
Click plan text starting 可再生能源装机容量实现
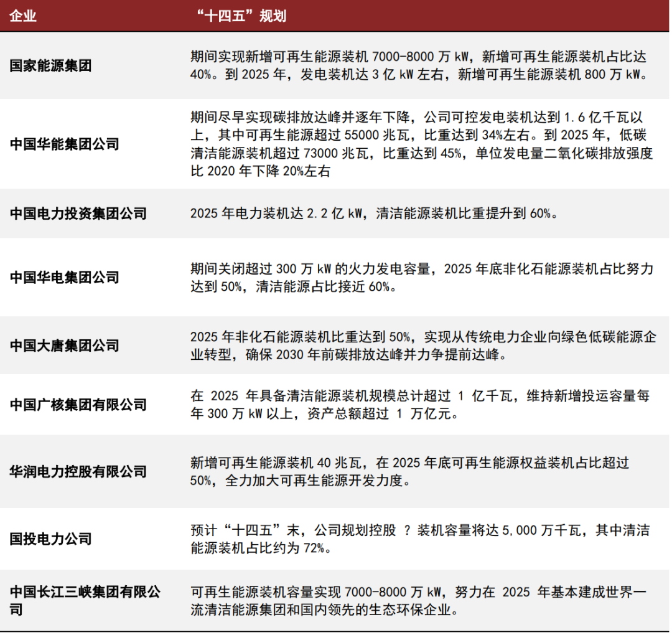419,601
